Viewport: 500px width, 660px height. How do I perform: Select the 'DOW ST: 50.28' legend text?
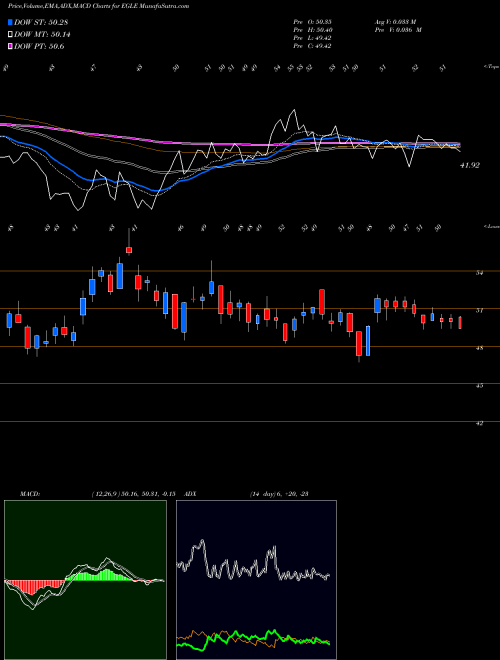[x=41, y=22]
